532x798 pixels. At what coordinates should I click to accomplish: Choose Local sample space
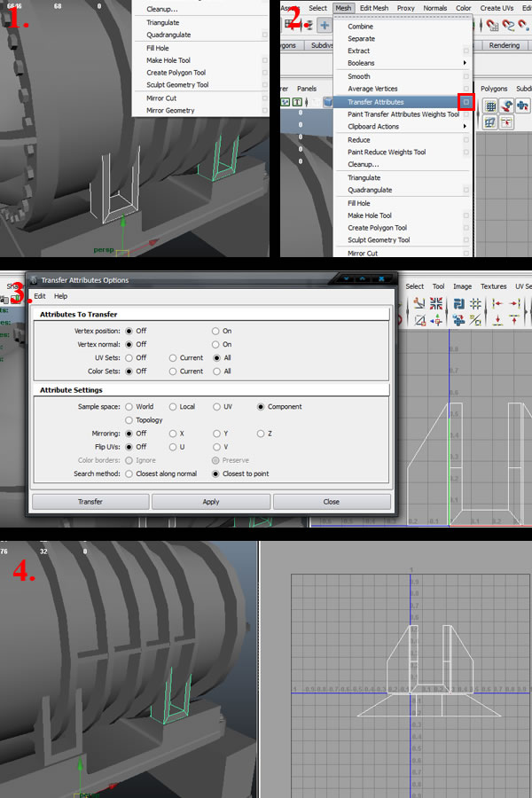173,407
